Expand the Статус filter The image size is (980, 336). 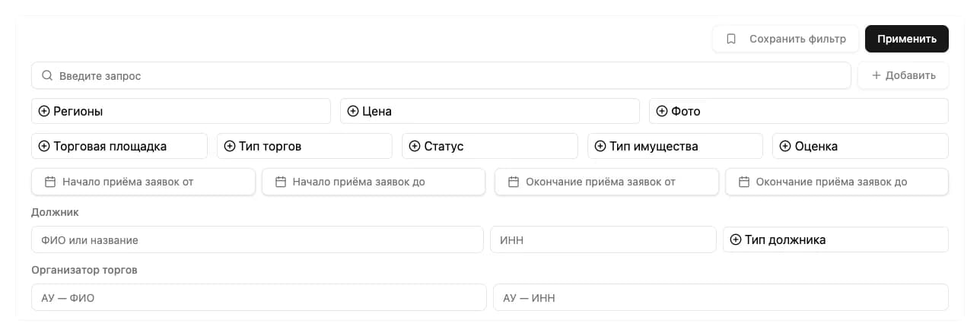[490, 146]
